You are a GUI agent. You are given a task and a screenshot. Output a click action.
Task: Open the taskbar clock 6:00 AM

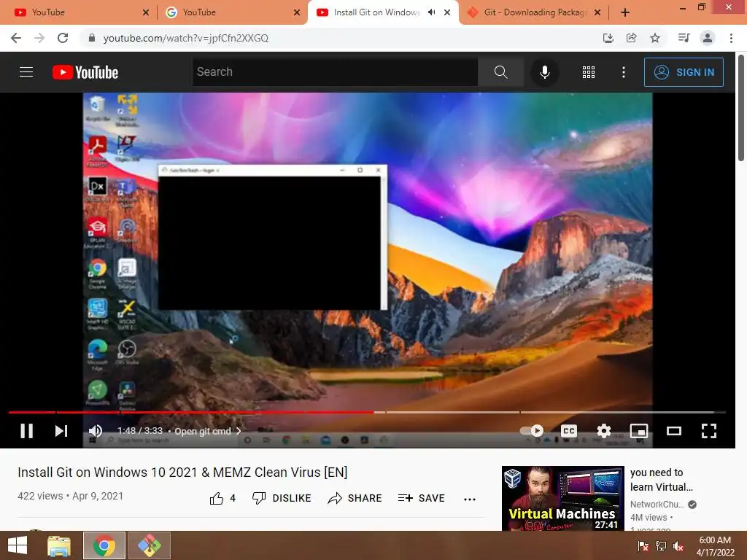(715, 546)
